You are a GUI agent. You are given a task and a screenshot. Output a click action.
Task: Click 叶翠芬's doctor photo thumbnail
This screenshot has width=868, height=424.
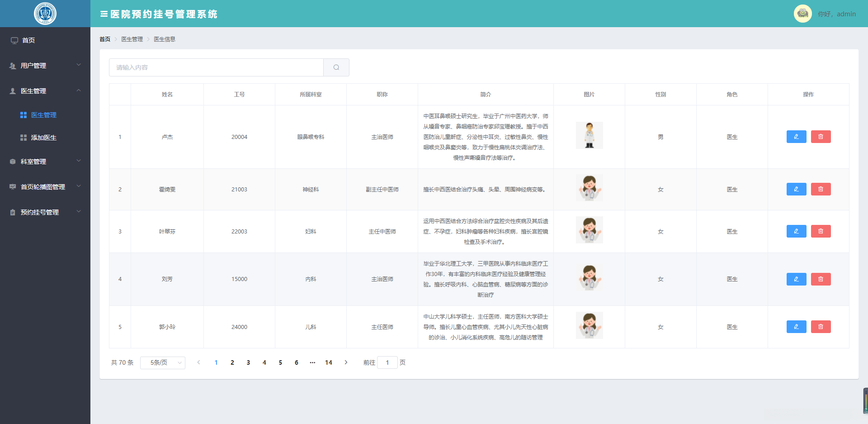[x=589, y=230]
